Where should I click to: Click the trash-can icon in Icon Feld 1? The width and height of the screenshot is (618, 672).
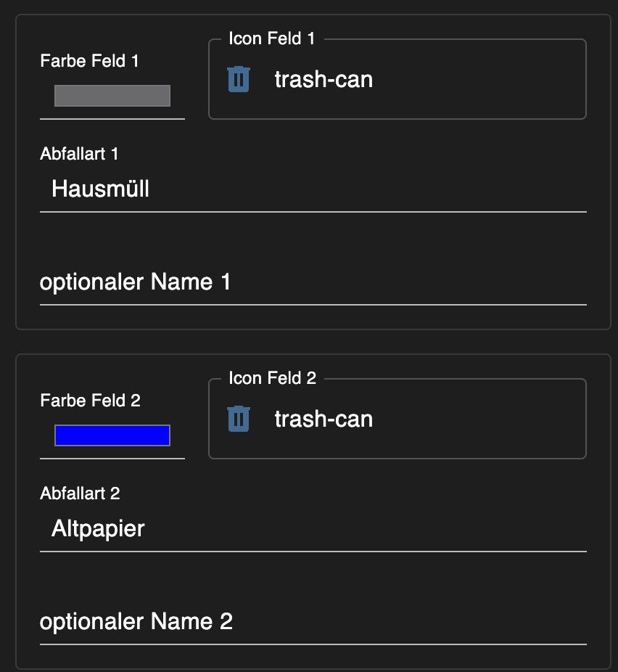click(x=239, y=79)
